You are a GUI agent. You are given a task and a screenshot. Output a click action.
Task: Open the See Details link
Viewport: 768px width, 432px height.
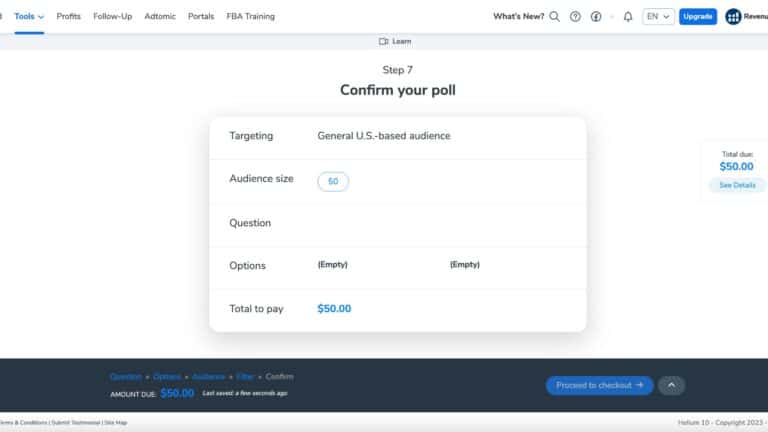coord(737,185)
